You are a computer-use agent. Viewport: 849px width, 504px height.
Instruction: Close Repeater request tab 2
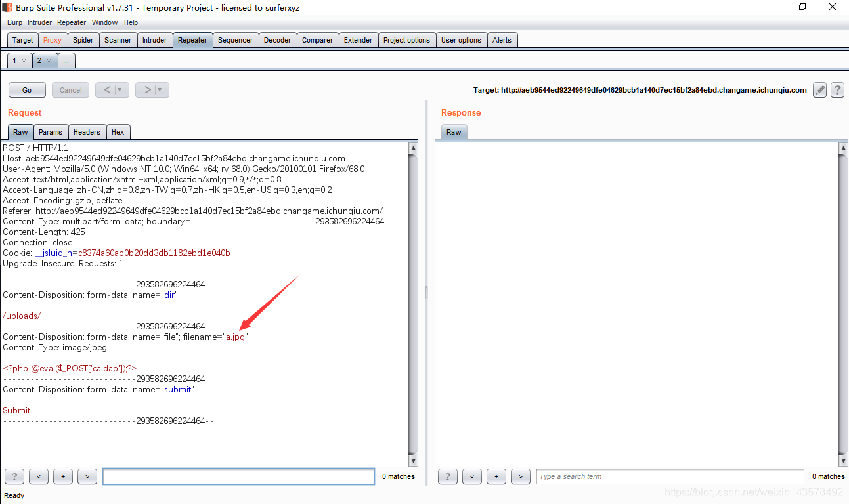point(49,60)
